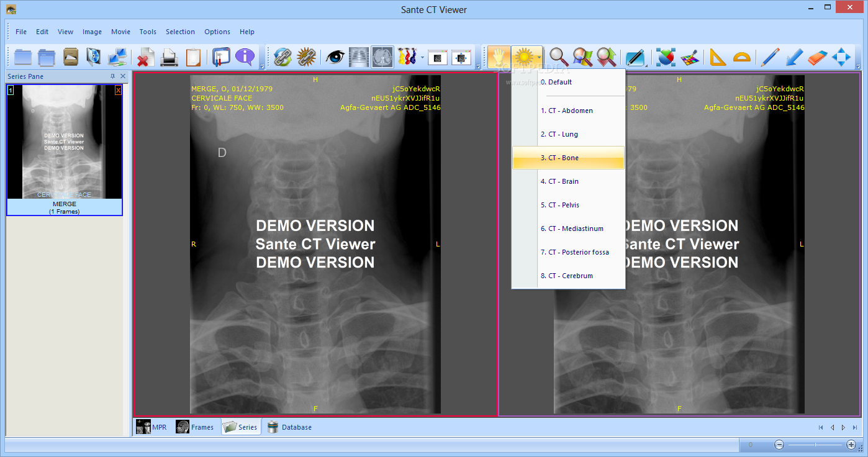Switch to the Frames tab

195,427
